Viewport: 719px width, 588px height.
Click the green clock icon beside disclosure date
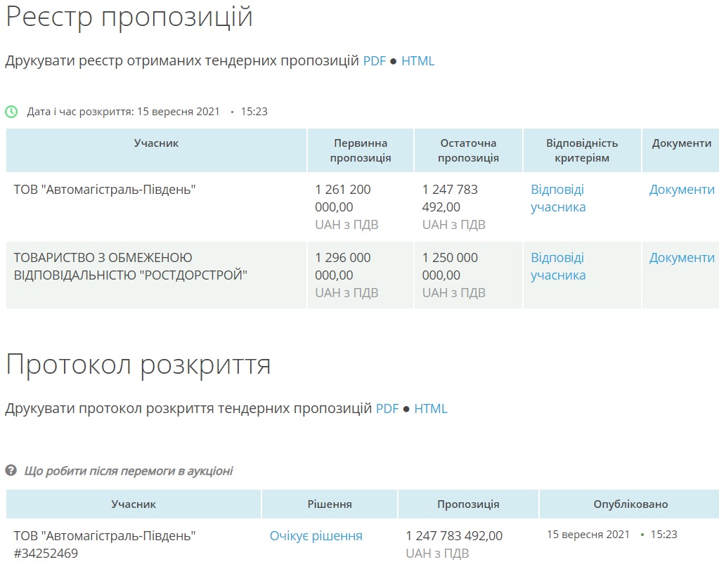(x=11, y=112)
